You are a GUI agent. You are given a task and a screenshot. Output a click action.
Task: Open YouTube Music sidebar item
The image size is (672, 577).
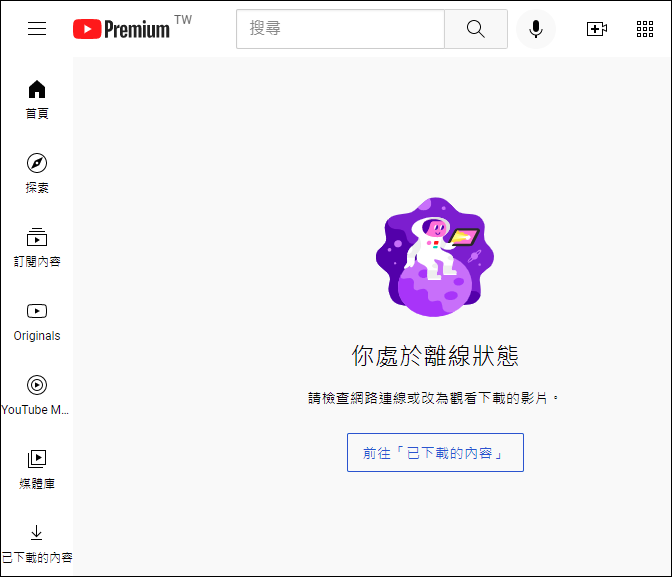coord(37,396)
